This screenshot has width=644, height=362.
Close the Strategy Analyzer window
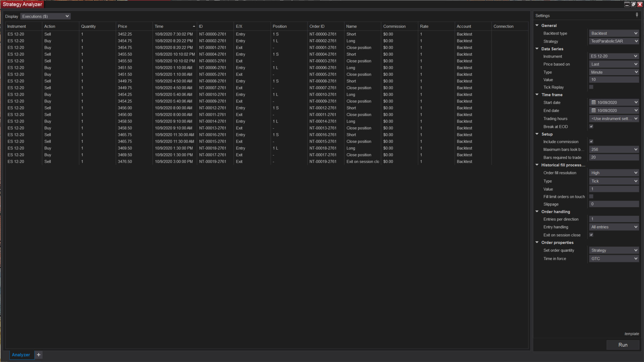pos(640,4)
